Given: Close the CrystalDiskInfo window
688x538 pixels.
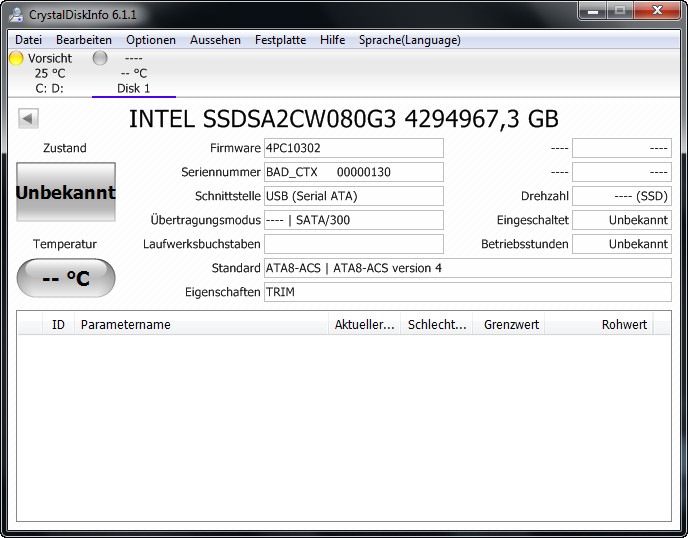Looking at the screenshot, I should 657,11.
